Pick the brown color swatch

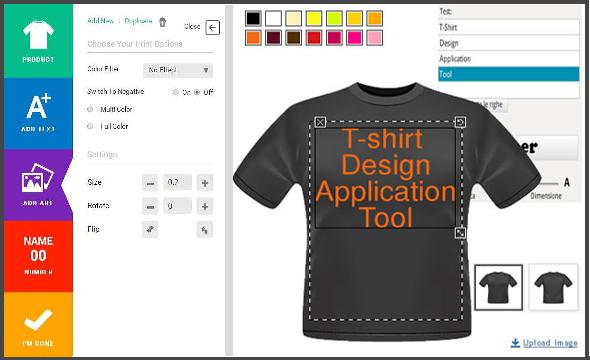pos(293,38)
